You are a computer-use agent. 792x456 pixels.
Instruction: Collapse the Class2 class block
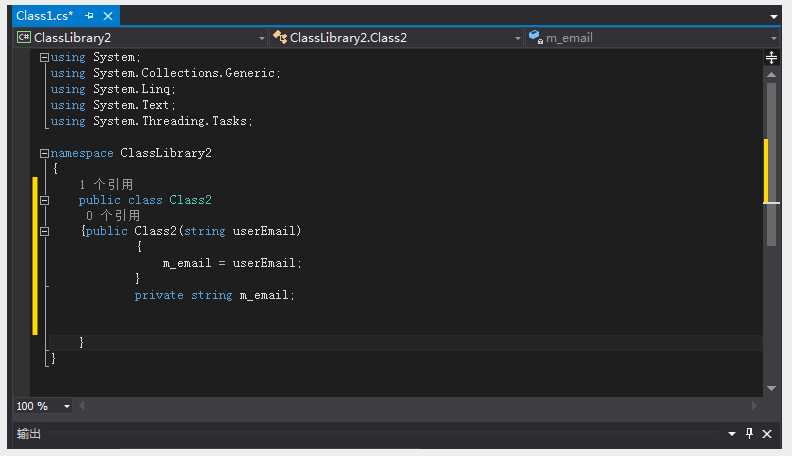pyautogui.click(x=44, y=200)
